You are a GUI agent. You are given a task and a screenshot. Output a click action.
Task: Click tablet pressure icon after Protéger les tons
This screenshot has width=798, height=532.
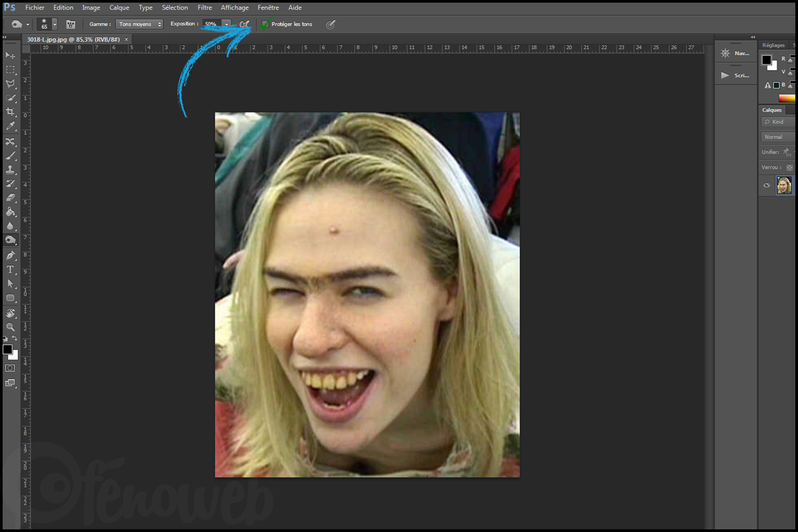click(331, 24)
